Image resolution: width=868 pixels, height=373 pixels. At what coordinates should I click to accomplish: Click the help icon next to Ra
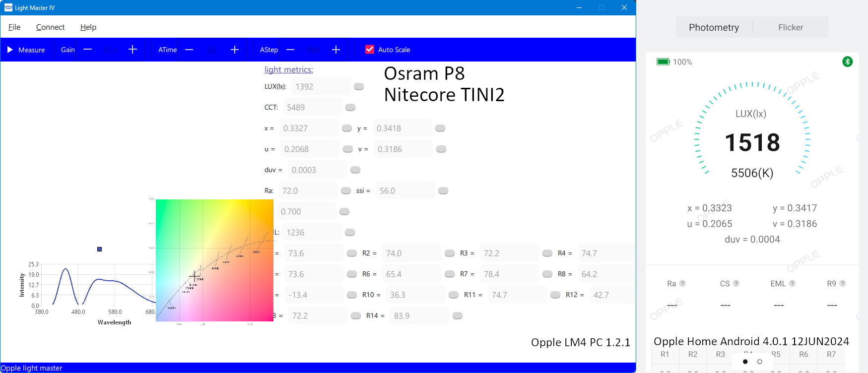pos(682,283)
